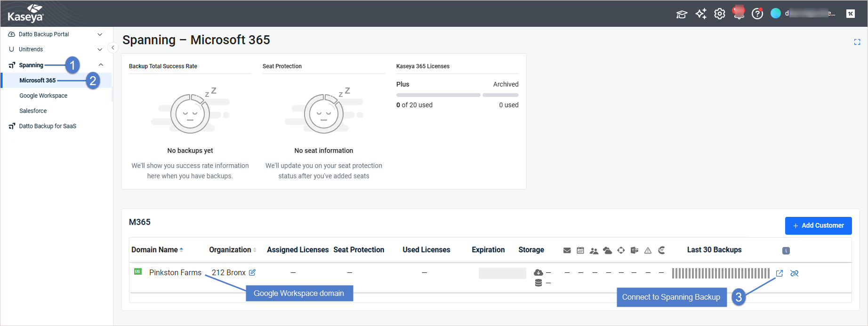Open the sparkles AI assistant icon
The image size is (868, 326).
(x=701, y=14)
